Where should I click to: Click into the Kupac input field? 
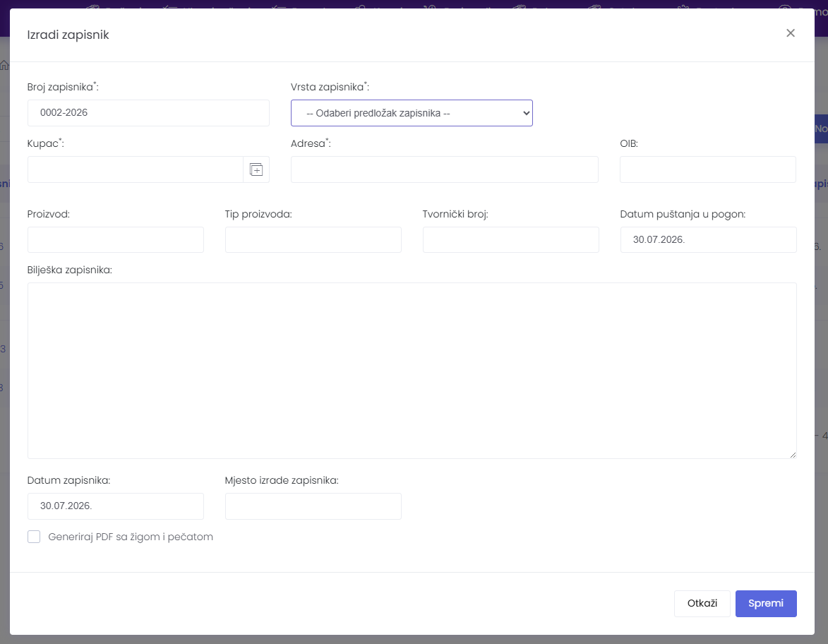point(136,169)
